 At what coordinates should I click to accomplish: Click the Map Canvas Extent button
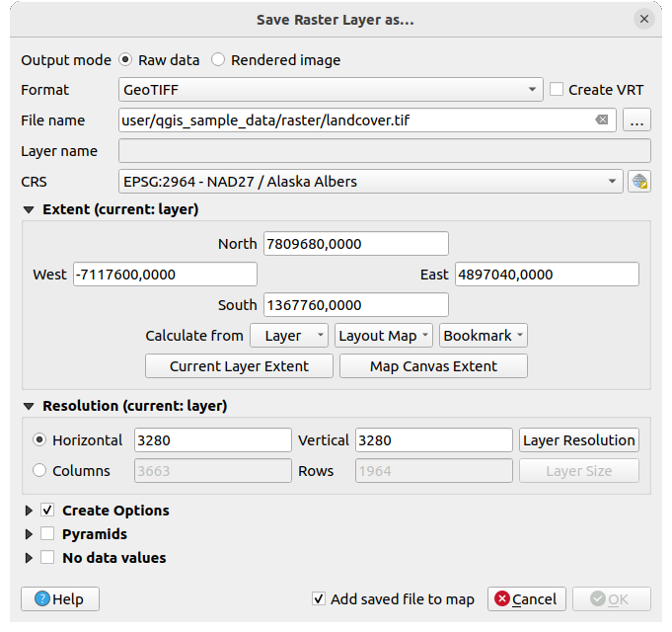[433, 366]
